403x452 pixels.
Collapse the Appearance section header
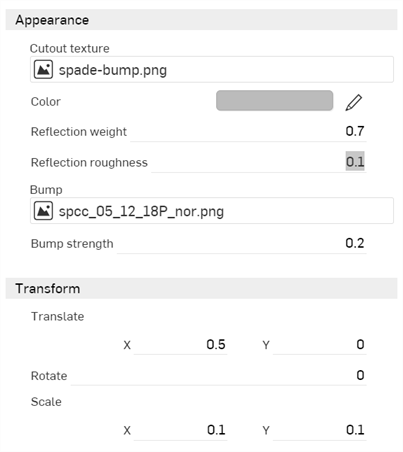(x=201, y=20)
